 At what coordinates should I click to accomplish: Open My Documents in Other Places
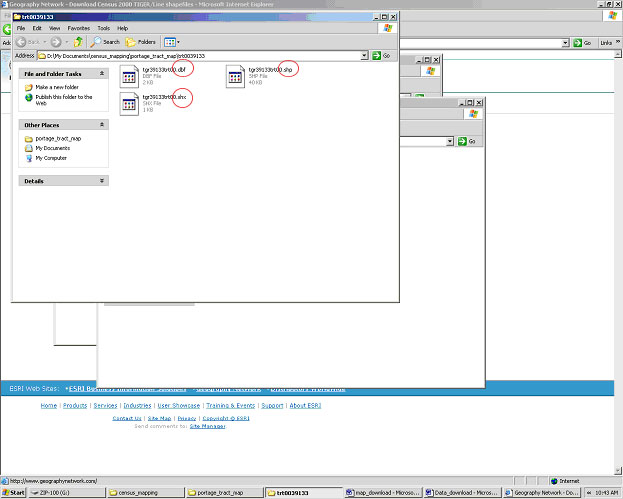(52, 148)
